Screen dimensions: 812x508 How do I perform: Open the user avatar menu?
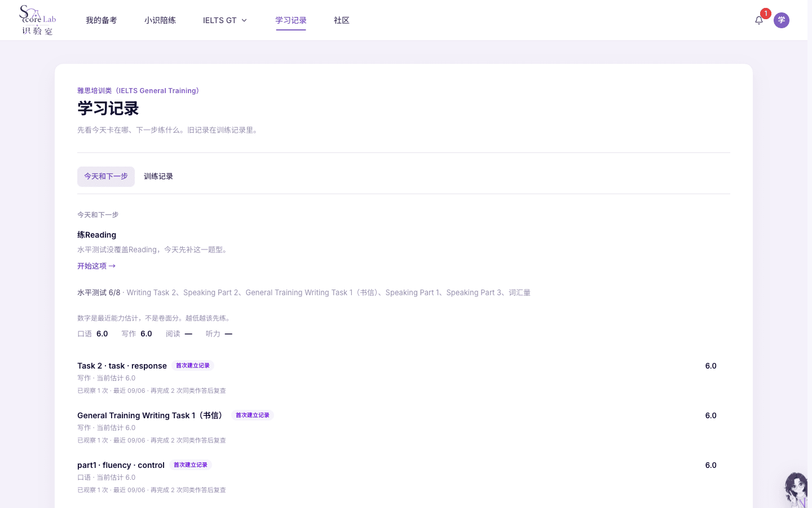click(x=782, y=20)
